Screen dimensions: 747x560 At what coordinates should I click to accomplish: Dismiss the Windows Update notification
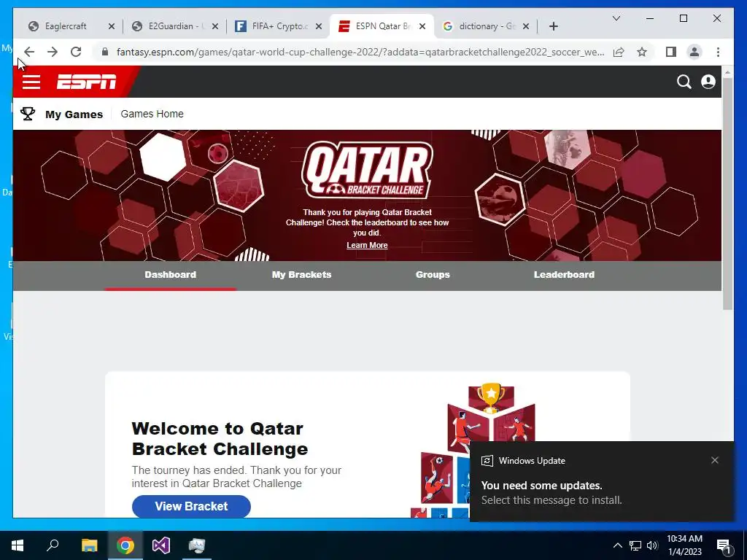(715, 460)
